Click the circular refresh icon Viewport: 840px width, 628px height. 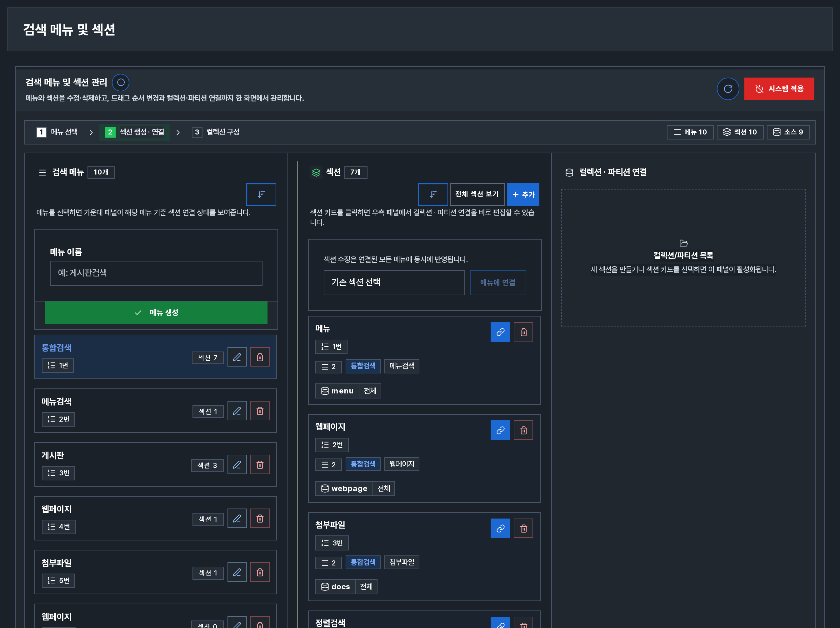(x=727, y=89)
